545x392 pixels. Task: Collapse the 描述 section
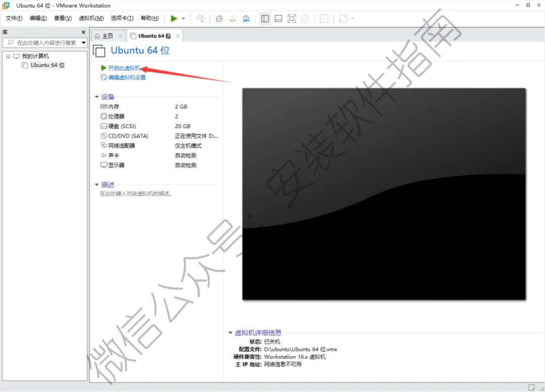(x=96, y=185)
